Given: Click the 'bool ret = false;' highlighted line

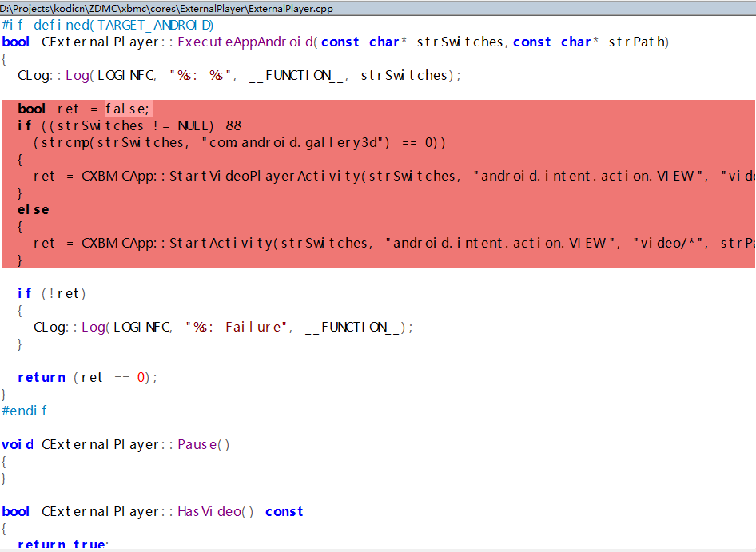Looking at the screenshot, I should [84, 109].
